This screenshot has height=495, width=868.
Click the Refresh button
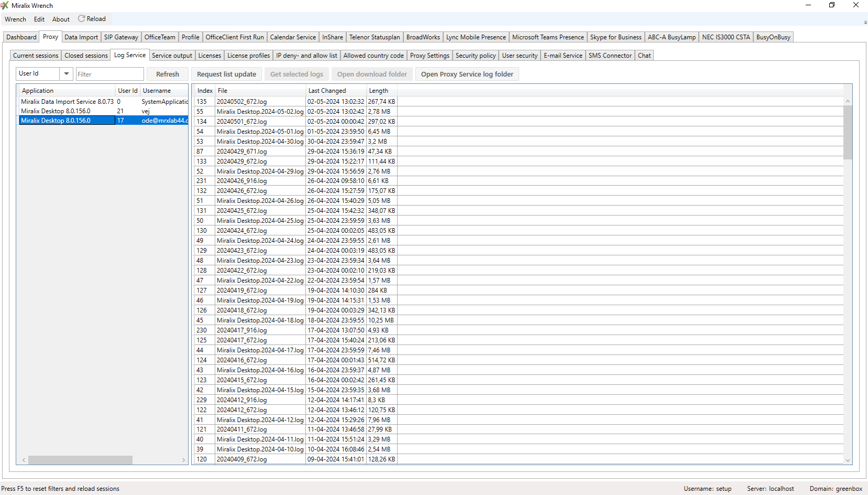168,74
